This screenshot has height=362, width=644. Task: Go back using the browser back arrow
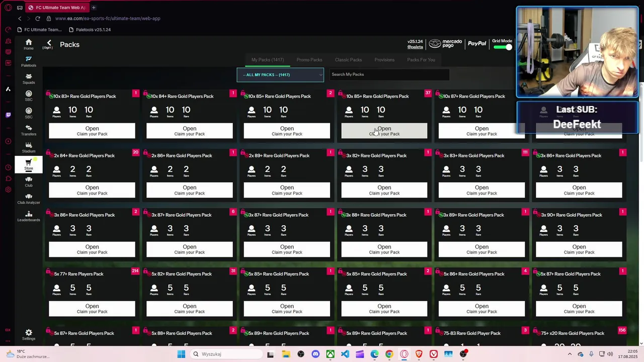(20, 19)
